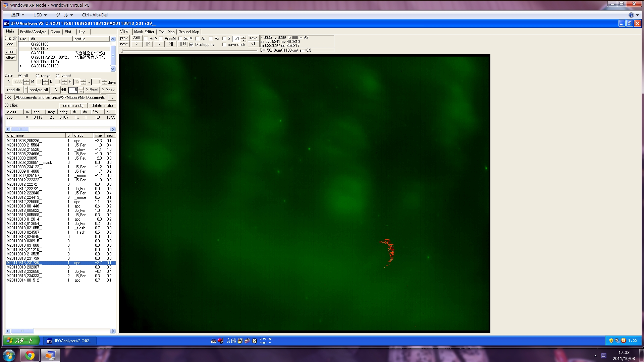Click the Windows 7 Start orb
Screen dimensions: 644x362
(x=9, y=355)
